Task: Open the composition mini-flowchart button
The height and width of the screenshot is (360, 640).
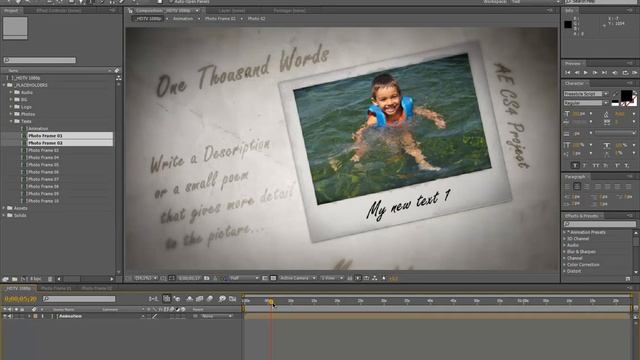Action: (x=153, y=299)
